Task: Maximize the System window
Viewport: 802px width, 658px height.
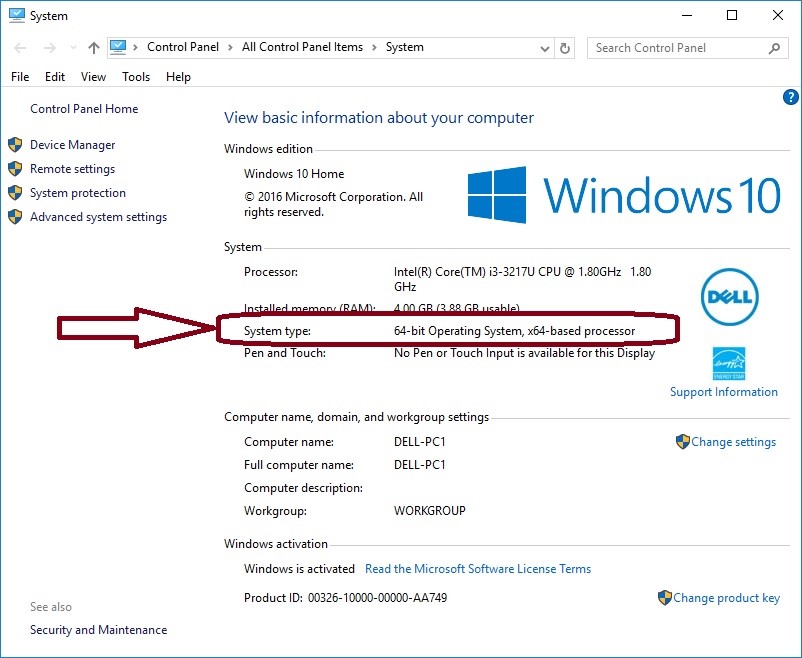Action: click(x=732, y=15)
